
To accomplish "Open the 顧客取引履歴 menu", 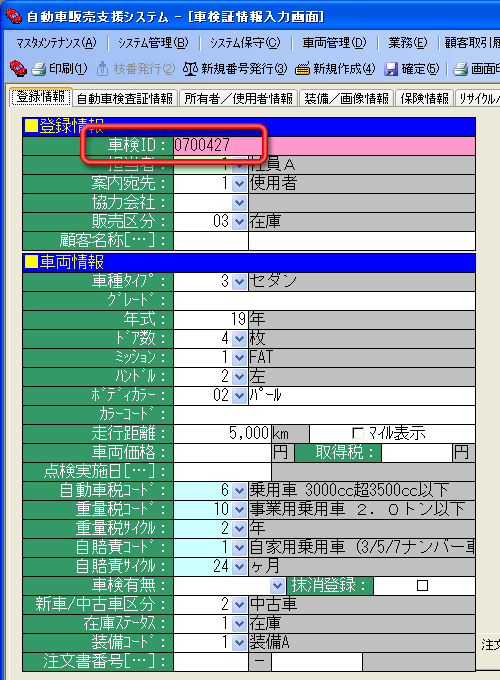I will tap(472, 43).
